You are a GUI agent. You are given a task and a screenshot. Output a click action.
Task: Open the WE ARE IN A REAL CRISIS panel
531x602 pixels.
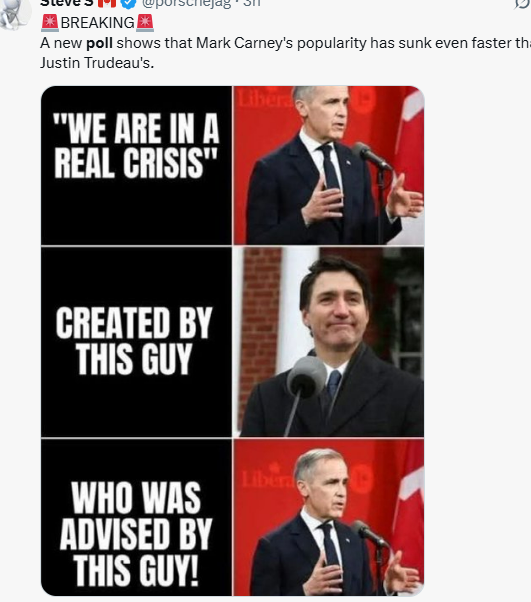coord(136,165)
